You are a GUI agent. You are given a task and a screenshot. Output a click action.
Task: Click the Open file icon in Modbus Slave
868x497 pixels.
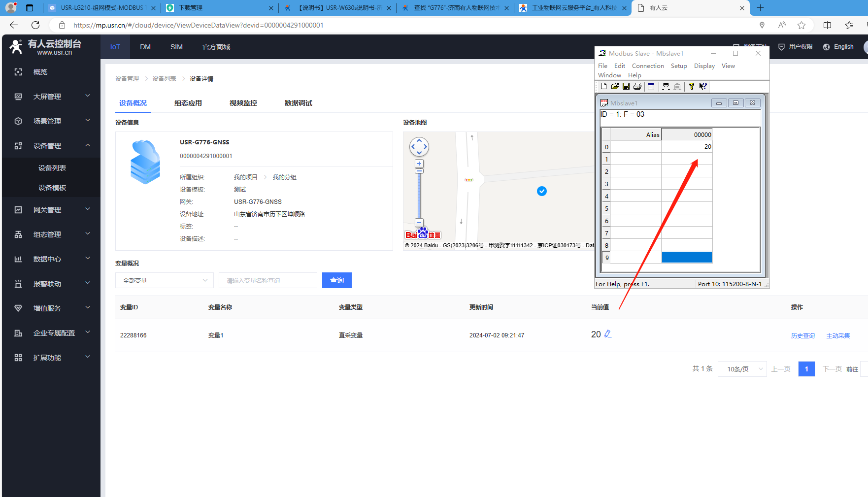[x=615, y=86]
